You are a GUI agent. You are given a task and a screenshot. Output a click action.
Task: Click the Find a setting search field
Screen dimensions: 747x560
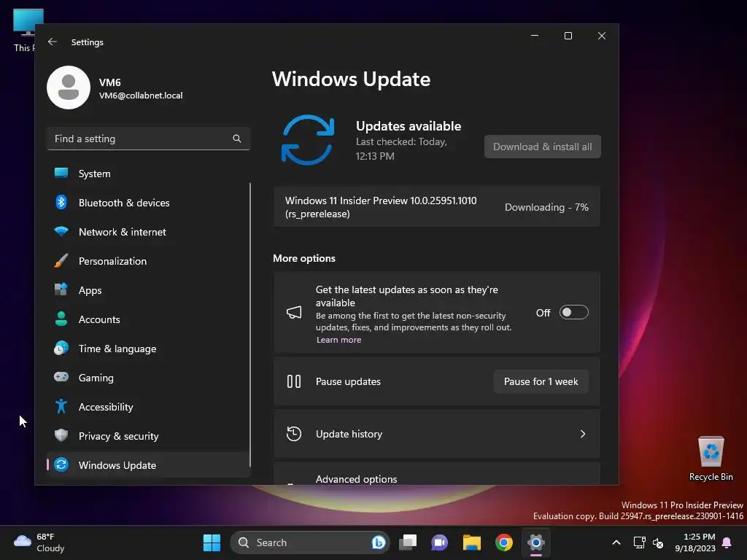coord(148,139)
